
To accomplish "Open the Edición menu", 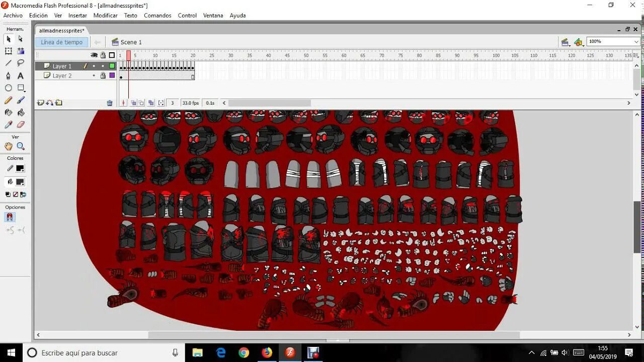I will tap(38, 16).
